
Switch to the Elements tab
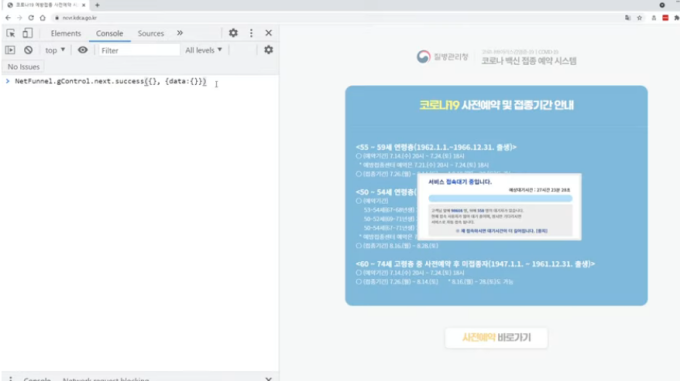(x=65, y=33)
